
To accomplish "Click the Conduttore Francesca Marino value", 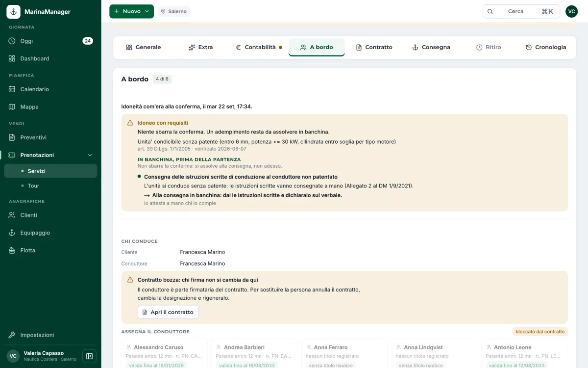I will pos(202,263).
